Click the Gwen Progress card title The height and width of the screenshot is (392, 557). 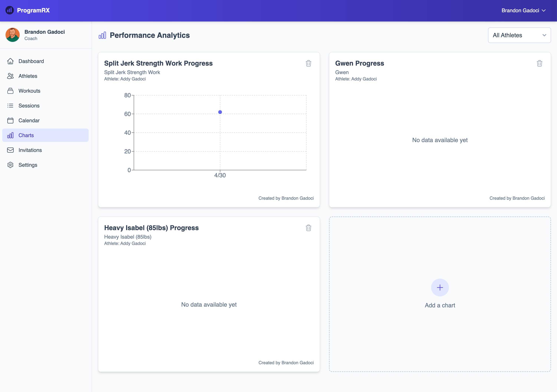pos(360,63)
